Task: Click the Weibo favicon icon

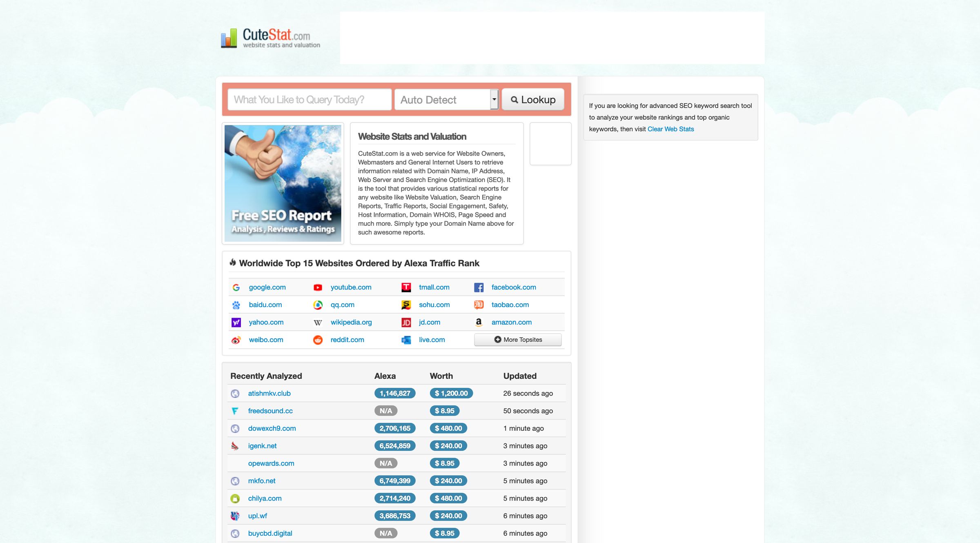Action: point(236,339)
